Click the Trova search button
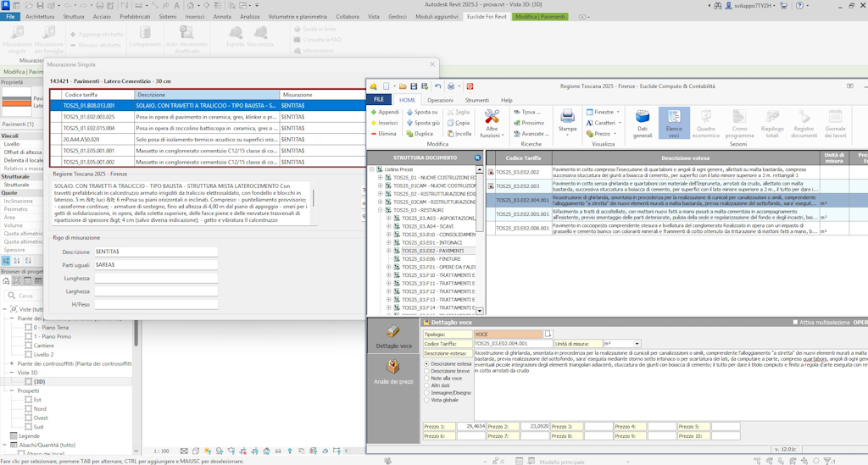The image size is (868, 465). coord(526,112)
